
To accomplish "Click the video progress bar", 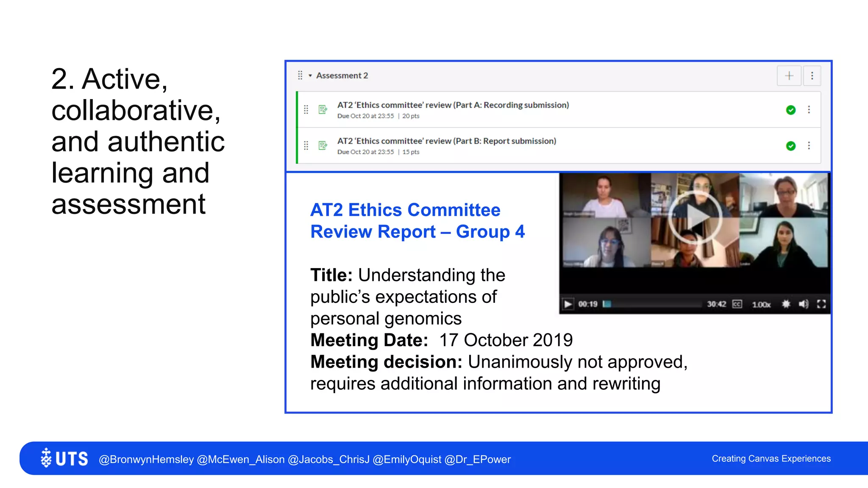I will coord(652,304).
